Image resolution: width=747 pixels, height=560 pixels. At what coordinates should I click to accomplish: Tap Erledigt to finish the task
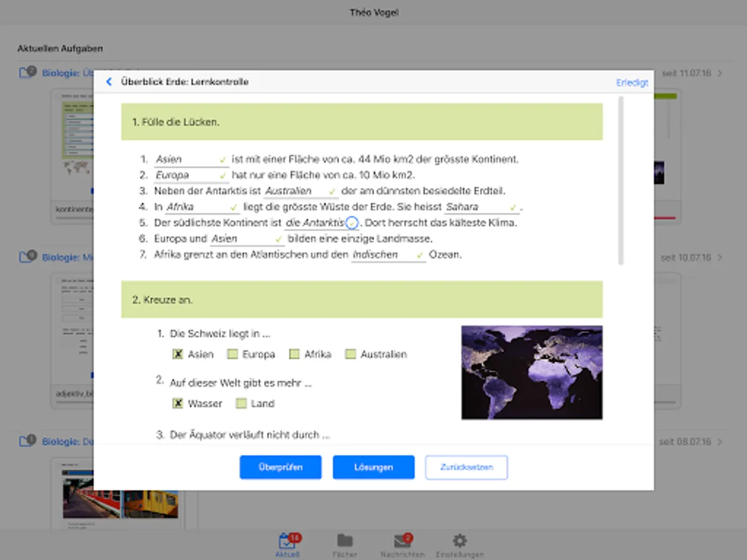[632, 82]
